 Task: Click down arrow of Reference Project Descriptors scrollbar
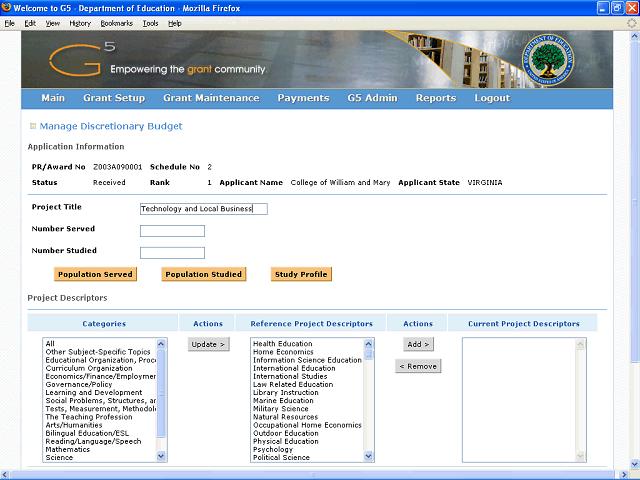pyautogui.click(x=368, y=456)
